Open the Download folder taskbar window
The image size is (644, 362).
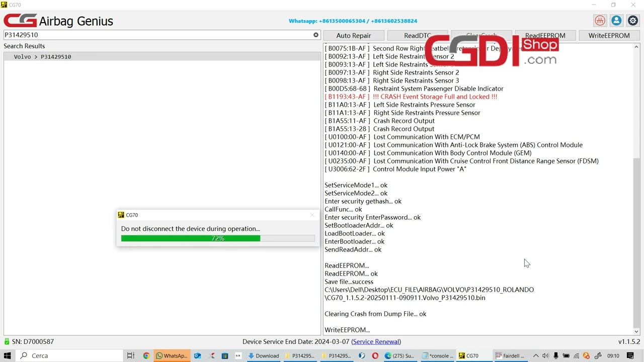pos(264,355)
